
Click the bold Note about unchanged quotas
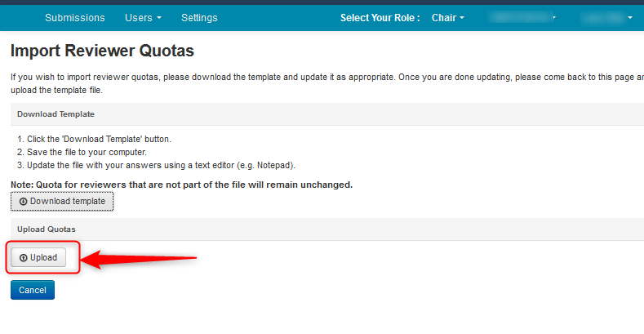point(181,185)
